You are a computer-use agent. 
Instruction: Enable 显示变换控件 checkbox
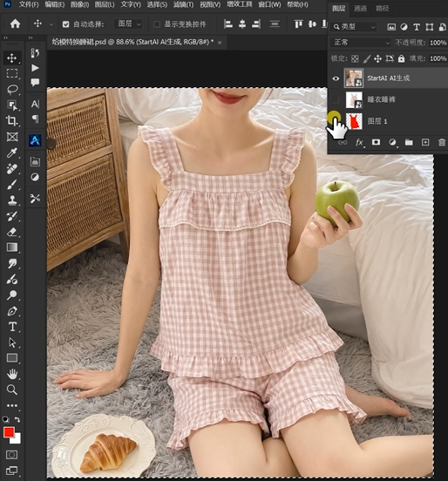(157, 24)
